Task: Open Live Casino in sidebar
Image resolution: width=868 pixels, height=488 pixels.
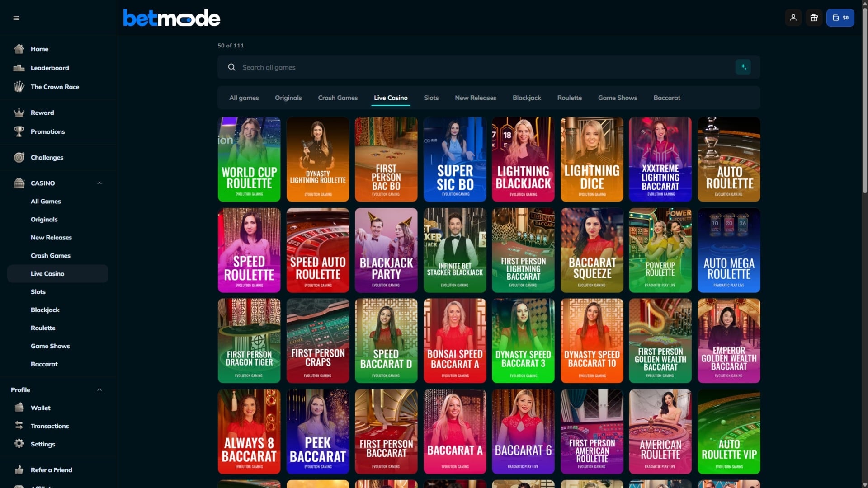Action: click(58, 273)
